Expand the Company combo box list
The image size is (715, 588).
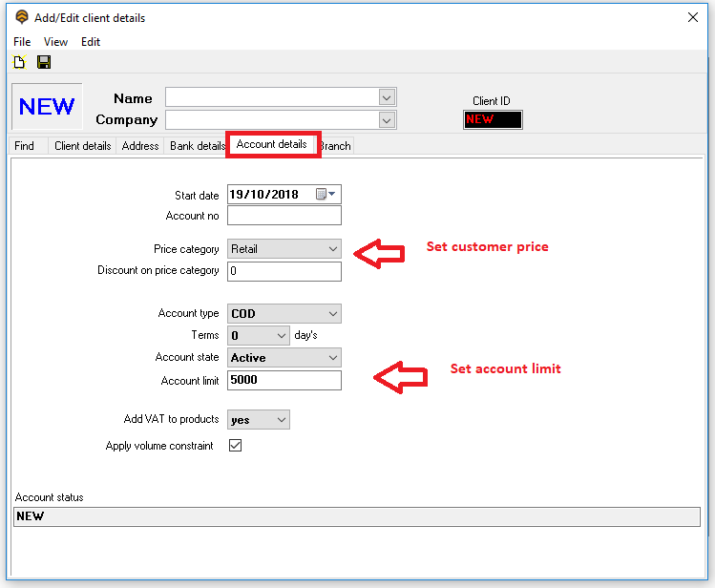387,120
